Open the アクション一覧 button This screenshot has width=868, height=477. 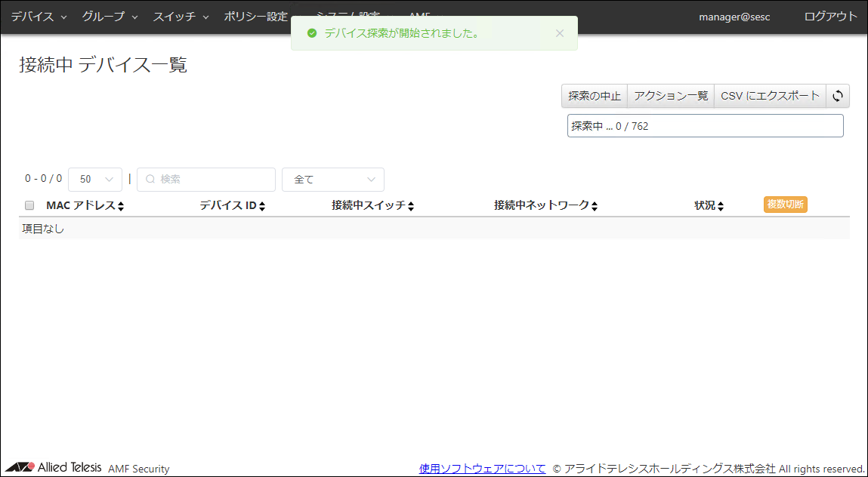click(x=671, y=96)
